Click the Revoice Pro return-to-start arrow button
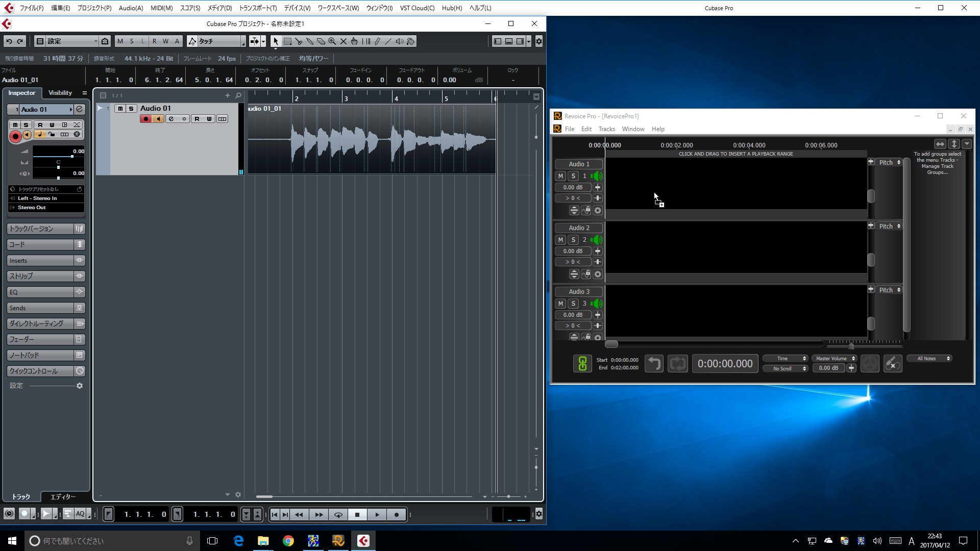 point(654,364)
